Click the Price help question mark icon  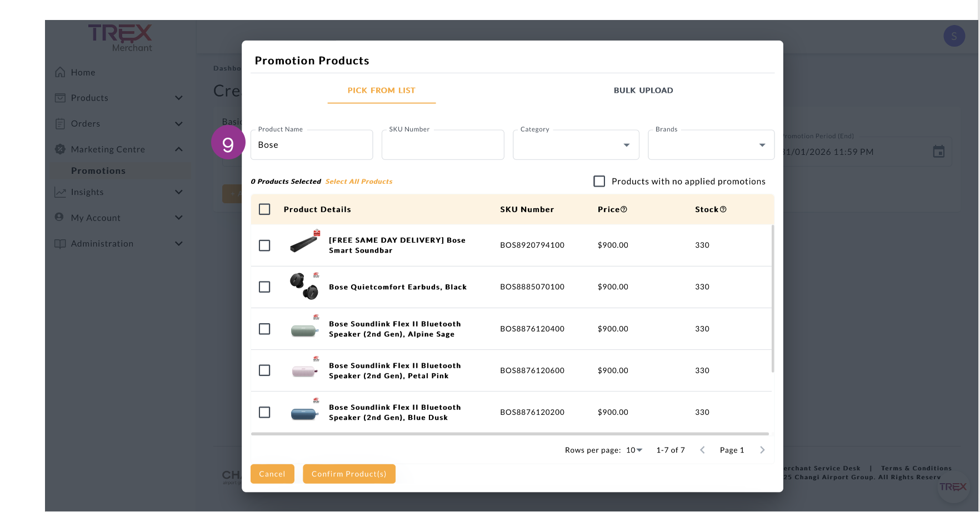pos(624,209)
